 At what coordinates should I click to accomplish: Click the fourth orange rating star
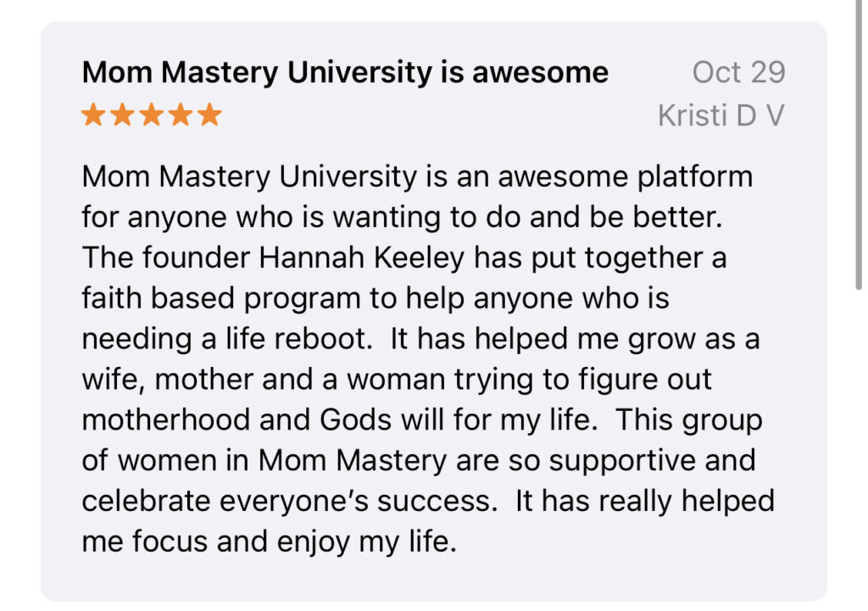pyautogui.click(x=181, y=115)
